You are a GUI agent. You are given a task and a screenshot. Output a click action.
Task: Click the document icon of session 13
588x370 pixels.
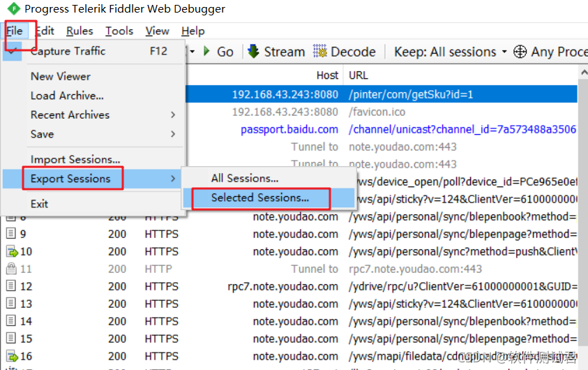[11, 303]
